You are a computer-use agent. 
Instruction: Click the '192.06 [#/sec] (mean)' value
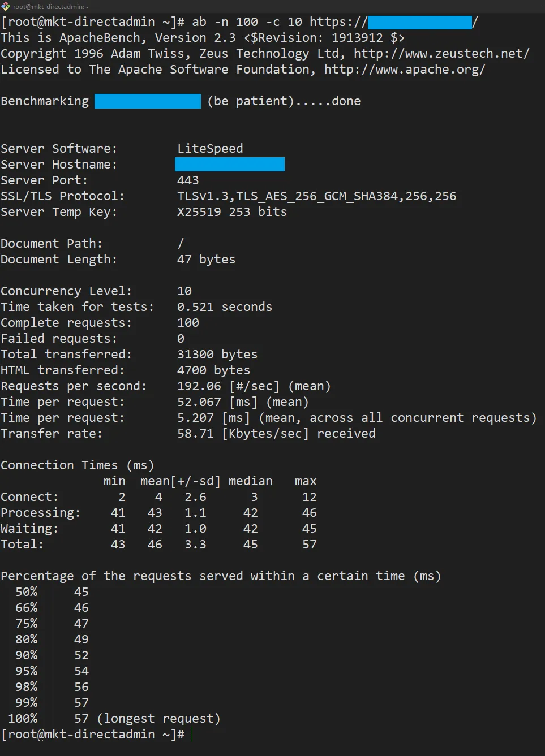[254, 386]
